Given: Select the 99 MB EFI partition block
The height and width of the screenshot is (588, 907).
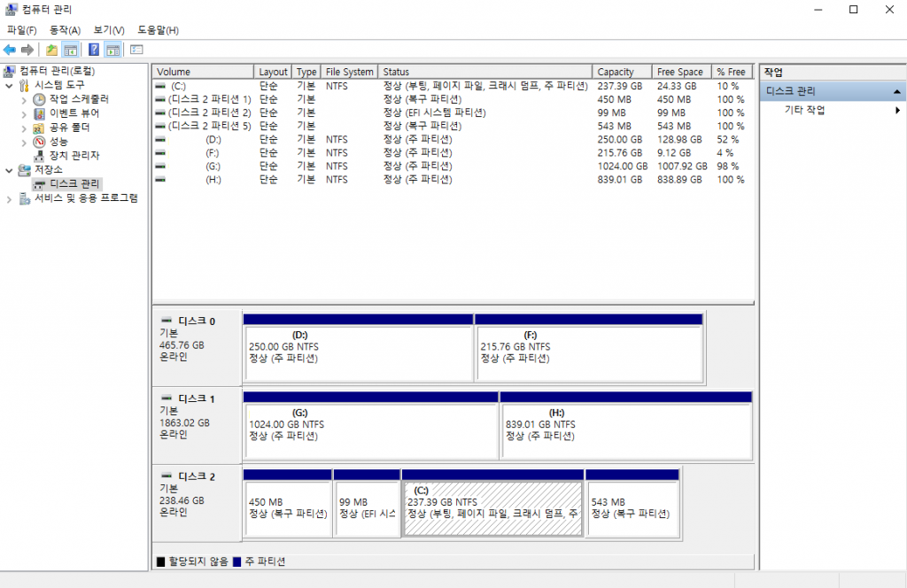Looking at the screenshot, I should click(368, 504).
